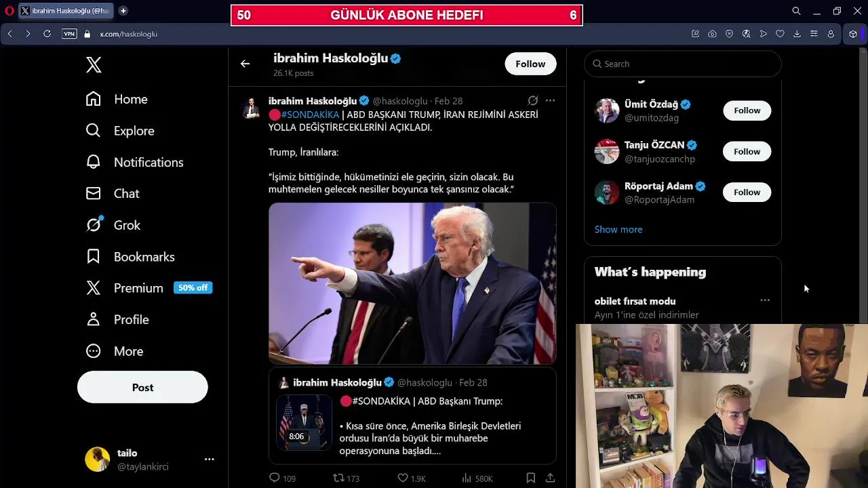868x488 pixels.
Task: Open the More menu in the sidebar
Action: pos(115,351)
